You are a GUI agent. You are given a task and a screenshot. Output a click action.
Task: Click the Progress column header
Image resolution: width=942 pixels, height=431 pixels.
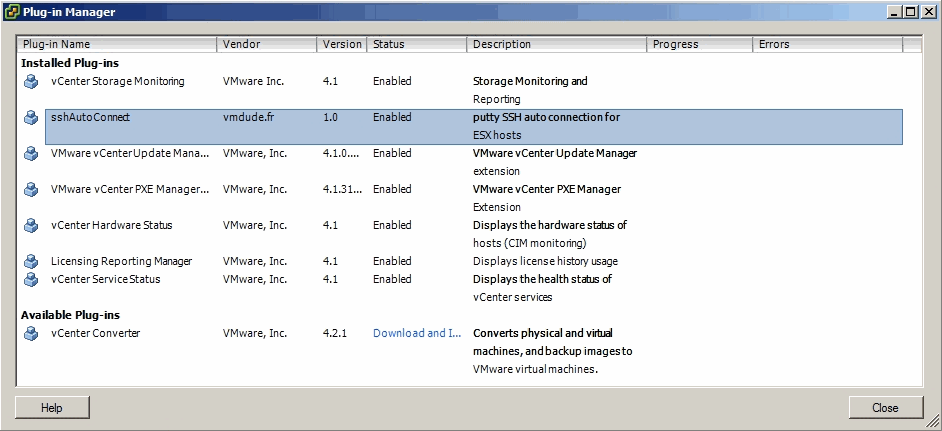[x=700, y=44]
